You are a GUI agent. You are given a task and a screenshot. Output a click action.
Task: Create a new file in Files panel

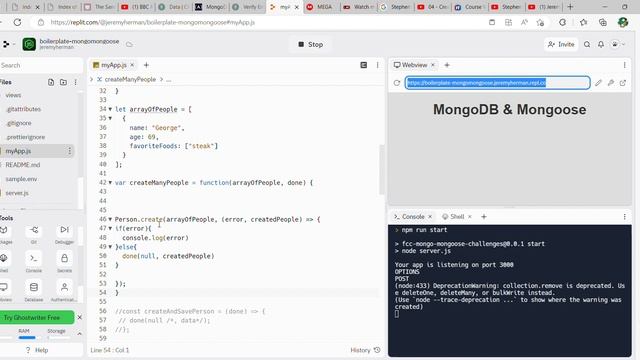[51, 82]
